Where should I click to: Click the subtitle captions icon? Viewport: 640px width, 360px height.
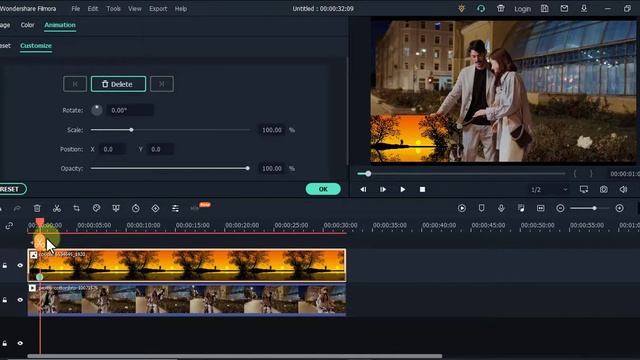click(x=541, y=208)
